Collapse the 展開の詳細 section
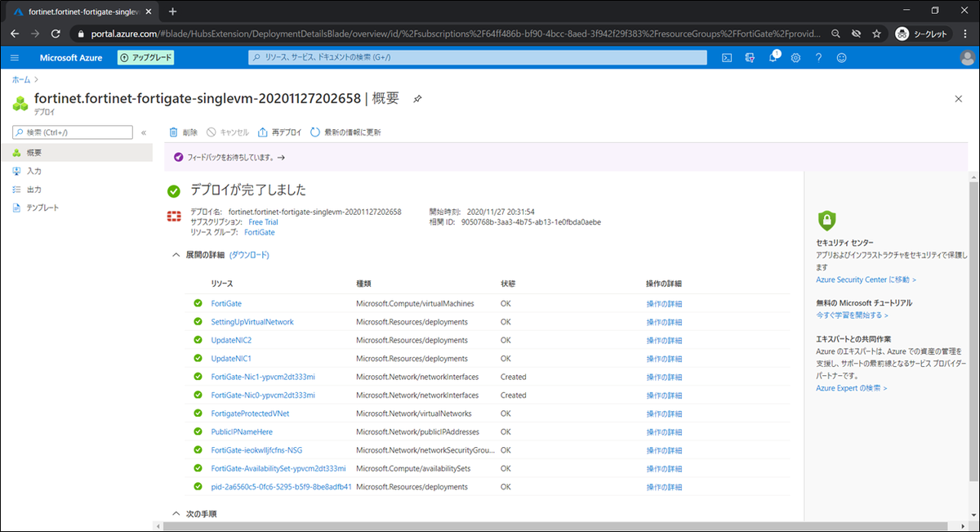 (176, 255)
